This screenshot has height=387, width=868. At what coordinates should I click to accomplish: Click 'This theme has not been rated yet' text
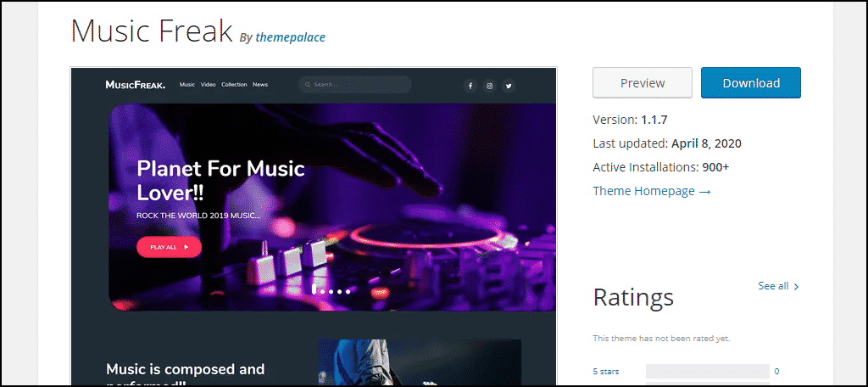661,339
